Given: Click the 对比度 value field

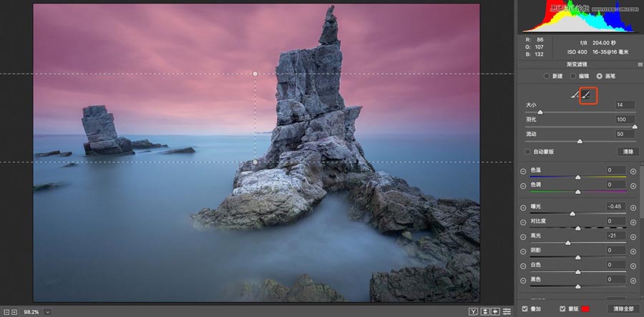Looking at the screenshot, I should coord(616,221).
